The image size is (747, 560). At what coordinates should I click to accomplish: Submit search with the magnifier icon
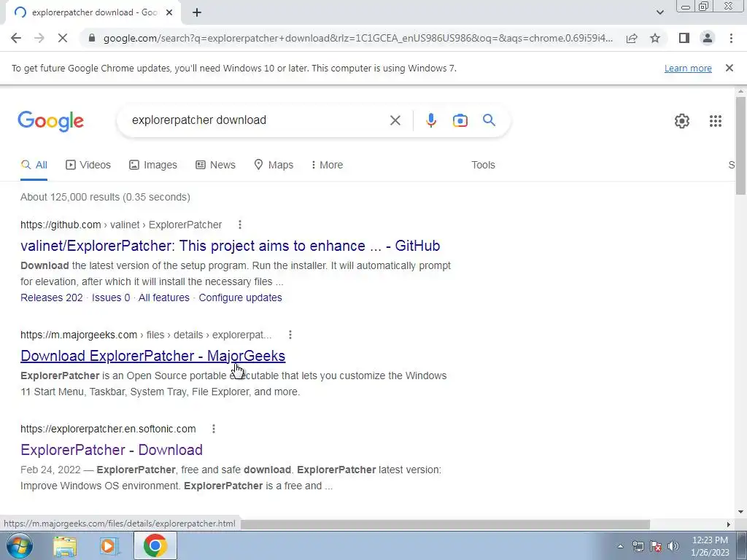pyautogui.click(x=489, y=120)
